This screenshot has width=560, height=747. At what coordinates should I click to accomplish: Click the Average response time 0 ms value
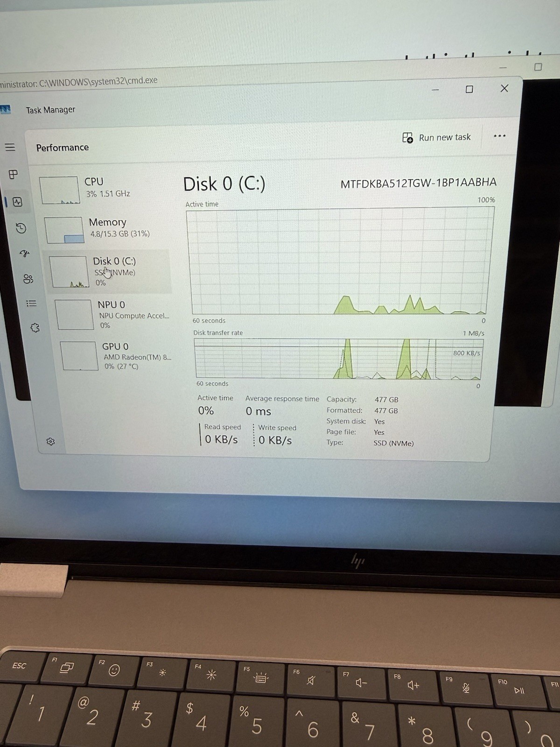(259, 411)
